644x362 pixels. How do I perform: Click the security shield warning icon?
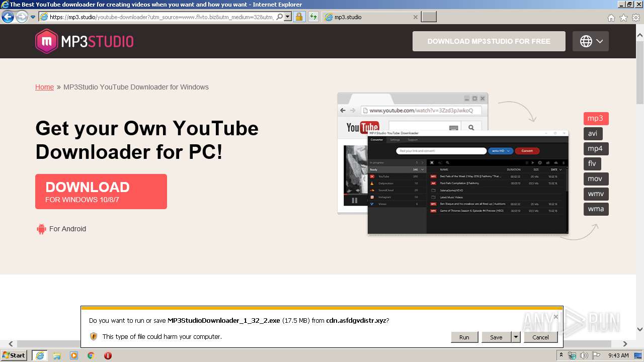point(93,336)
